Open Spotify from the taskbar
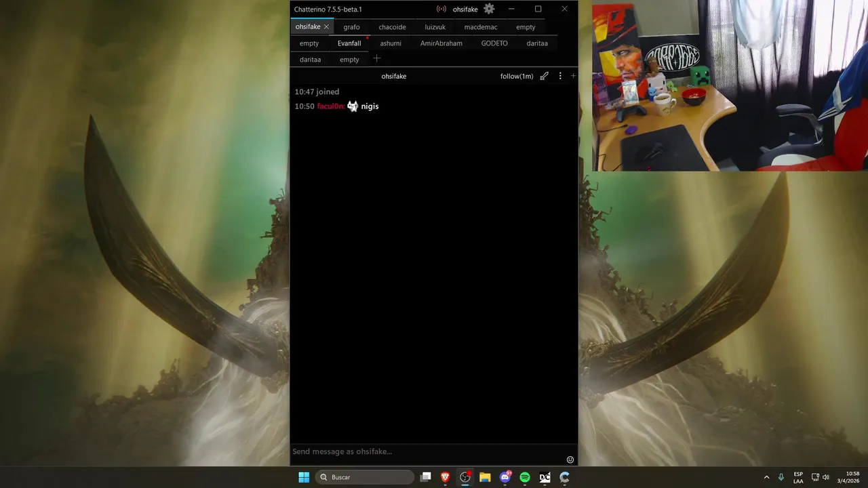Screen dimensions: 868x488 coord(525,477)
